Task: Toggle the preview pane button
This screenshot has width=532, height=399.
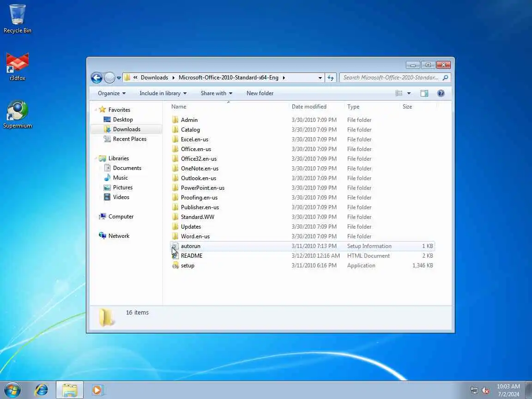Action: pos(424,93)
